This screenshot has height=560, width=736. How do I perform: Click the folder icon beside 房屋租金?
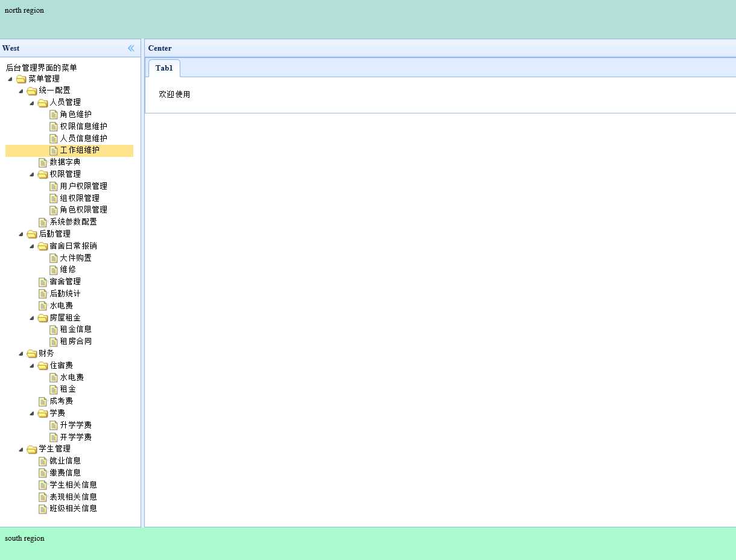42,318
